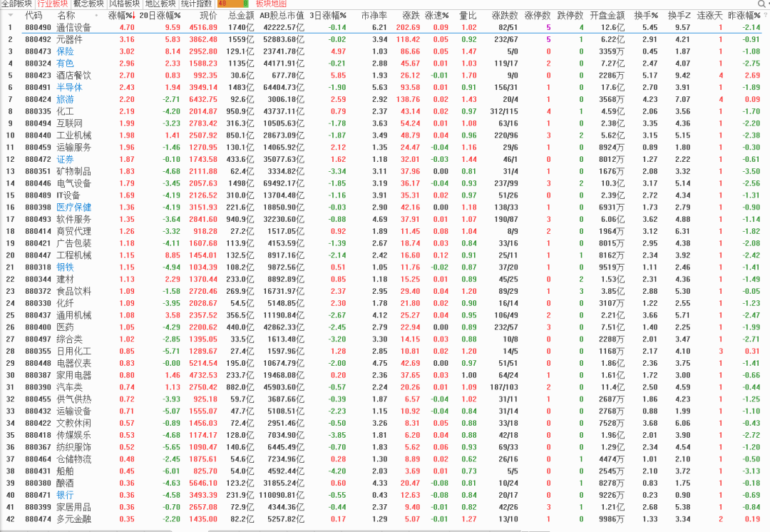The width and height of the screenshot is (770, 532).
Task: Open the 半导体 sector link
Action: pos(70,88)
